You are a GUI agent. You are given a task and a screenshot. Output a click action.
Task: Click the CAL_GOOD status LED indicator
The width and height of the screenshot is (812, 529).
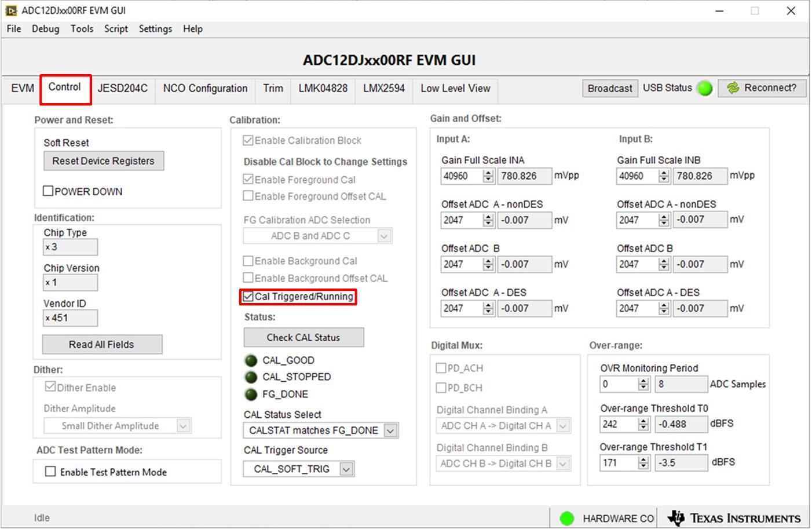click(x=251, y=360)
